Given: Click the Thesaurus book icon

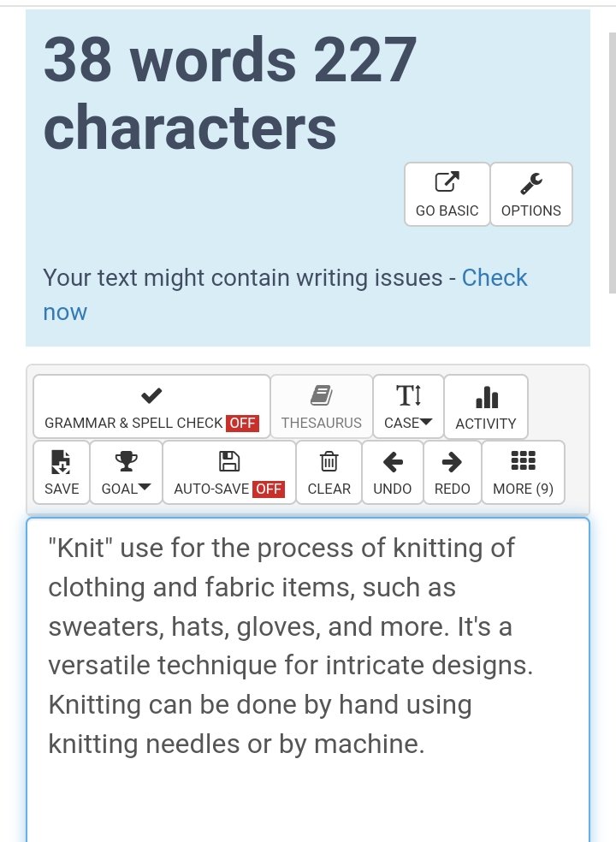Looking at the screenshot, I should point(321,396).
